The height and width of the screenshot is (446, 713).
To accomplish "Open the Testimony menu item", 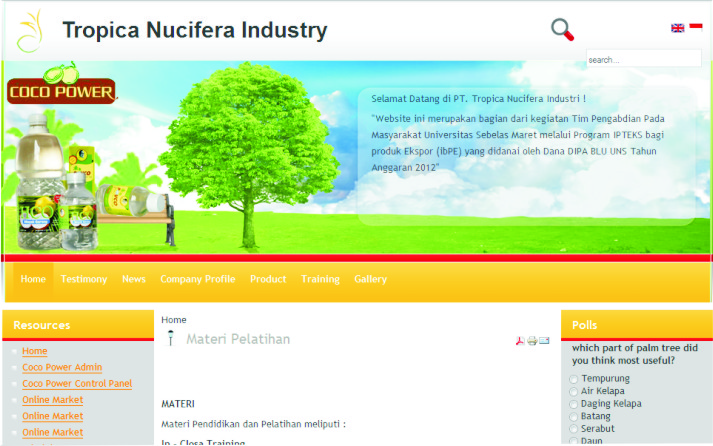I will [84, 279].
